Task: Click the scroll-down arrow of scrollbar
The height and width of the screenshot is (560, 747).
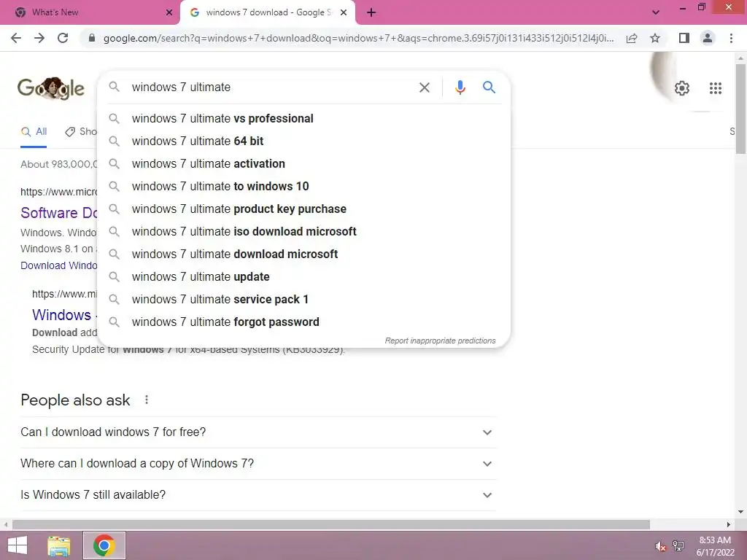Action: (740, 512)
